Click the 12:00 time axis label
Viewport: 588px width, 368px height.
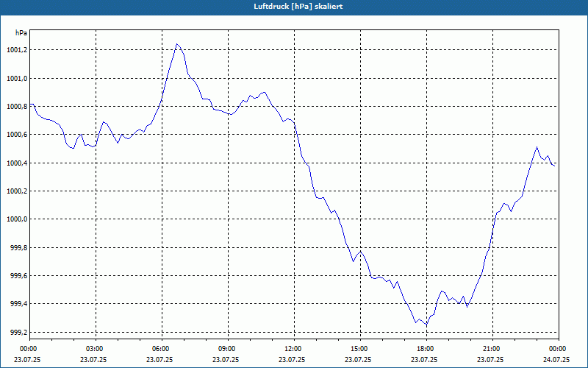(292, 349)
